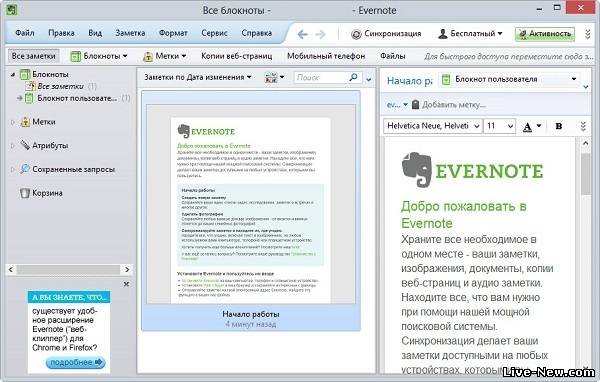Screen dimensions: 600x382
Task: Expand search options chevron
Action: pos(368,80)
